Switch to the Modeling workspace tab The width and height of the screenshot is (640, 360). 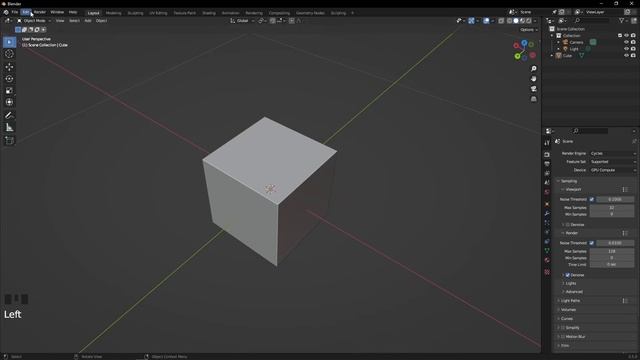(113, 13)
